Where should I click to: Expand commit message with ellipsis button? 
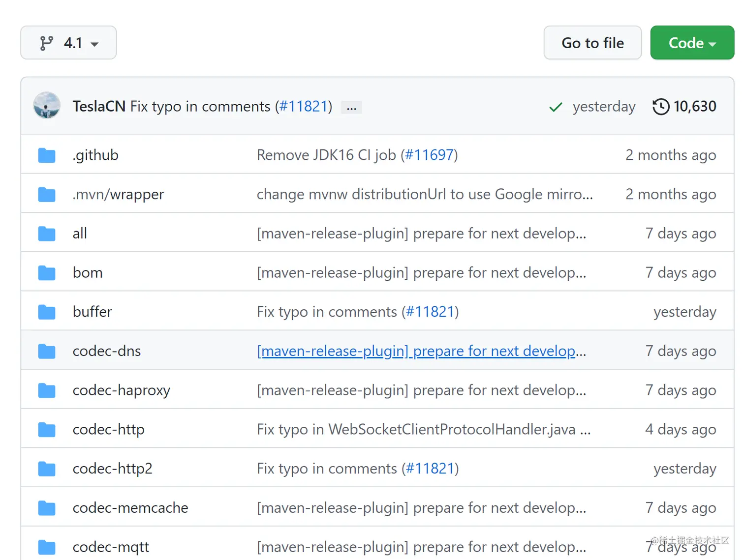tap(351, 108)
